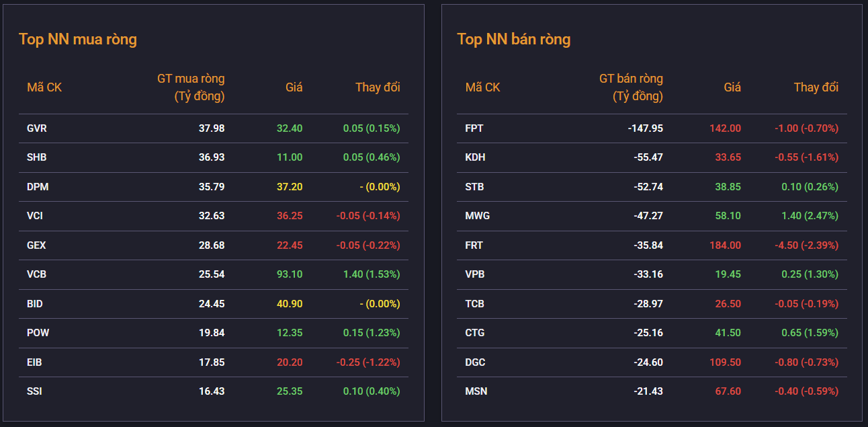
Task: Click the DGC price 109.50
Action: pyautogui.click(x=725, y=362)
